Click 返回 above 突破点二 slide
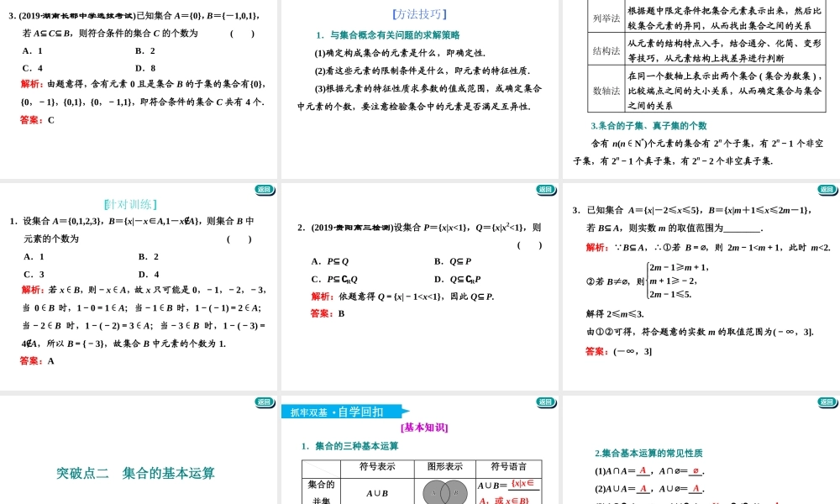Viewport: 840px width, 504px height. 264,402
